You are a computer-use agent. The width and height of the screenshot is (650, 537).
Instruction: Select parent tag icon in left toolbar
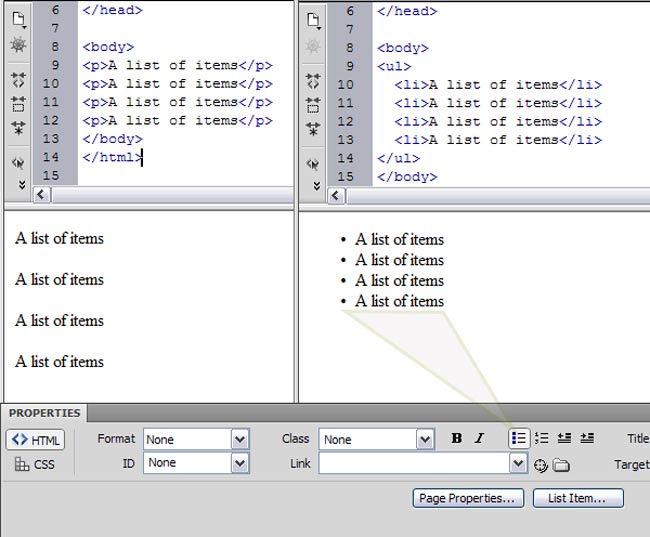point(18,163)
